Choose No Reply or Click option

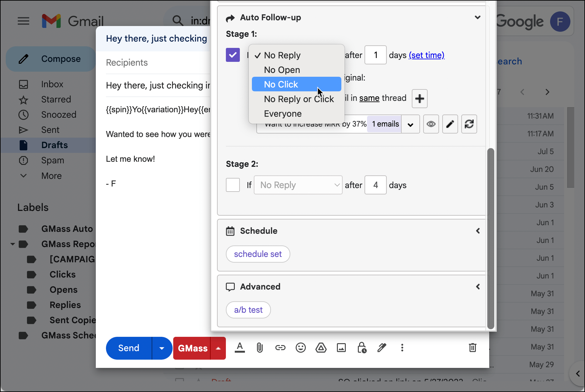pyautogui.click(x=297, y=99)
